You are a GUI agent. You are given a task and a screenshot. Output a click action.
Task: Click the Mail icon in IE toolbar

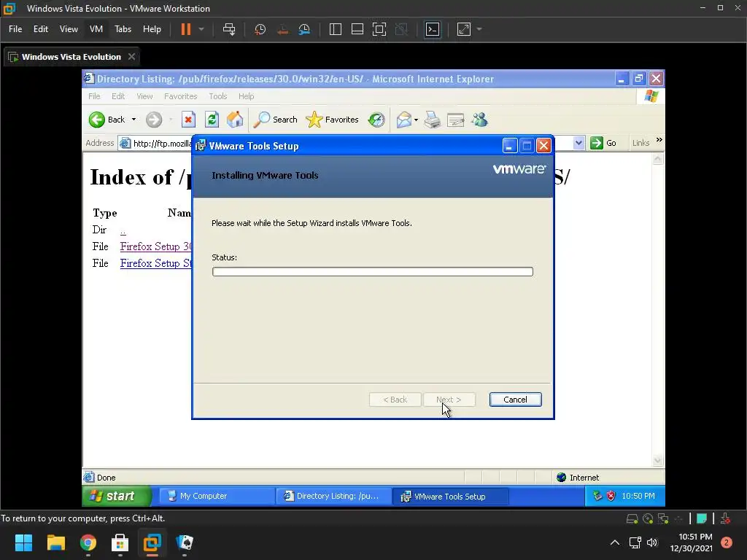403,120
